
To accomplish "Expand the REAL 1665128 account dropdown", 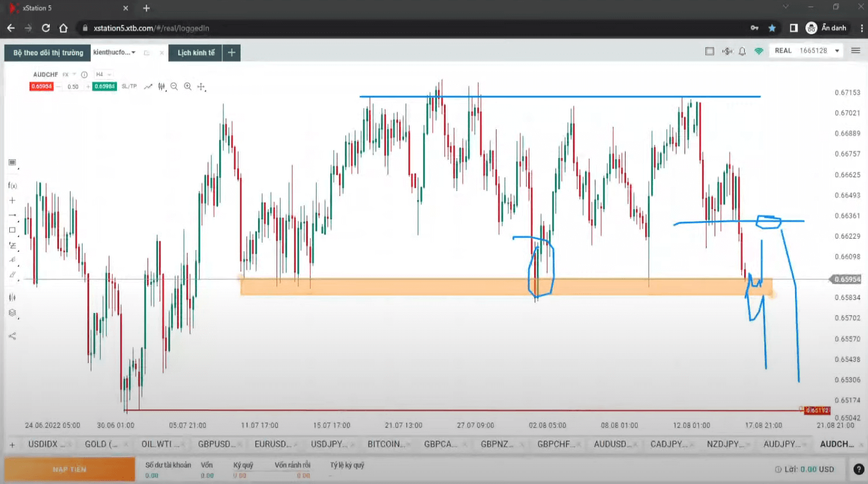I will [837, 51].
